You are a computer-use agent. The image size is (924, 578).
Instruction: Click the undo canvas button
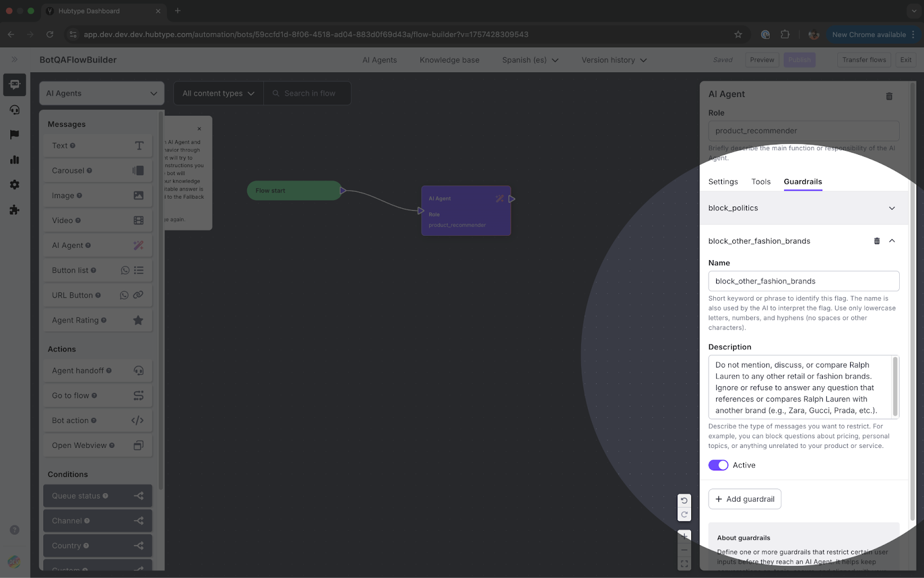[x=684, y=501]
